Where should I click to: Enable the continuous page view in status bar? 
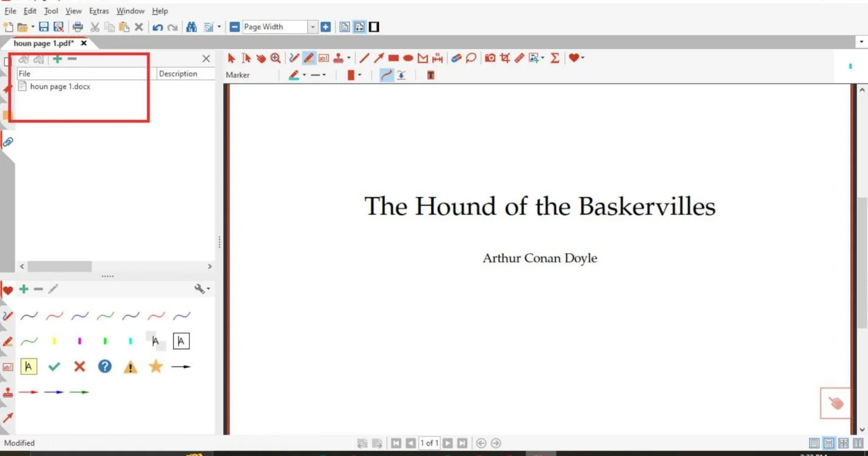[x=829, y=443]
